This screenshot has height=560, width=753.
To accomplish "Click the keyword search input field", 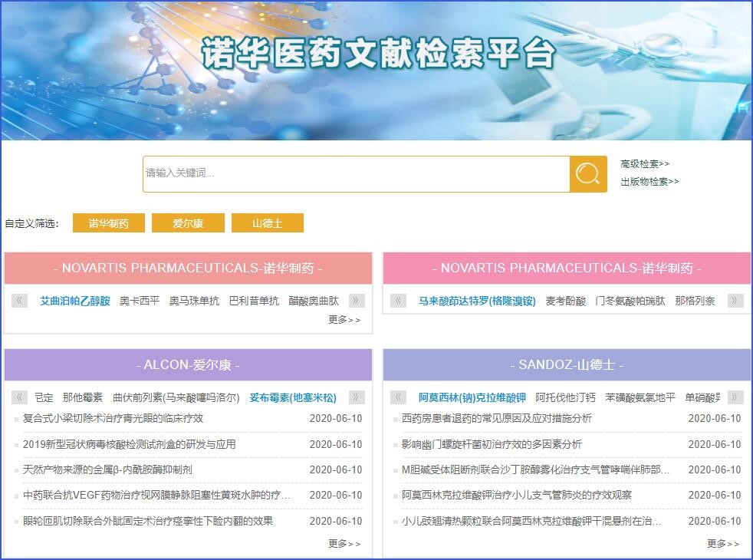I will click(x=357, y=174).
